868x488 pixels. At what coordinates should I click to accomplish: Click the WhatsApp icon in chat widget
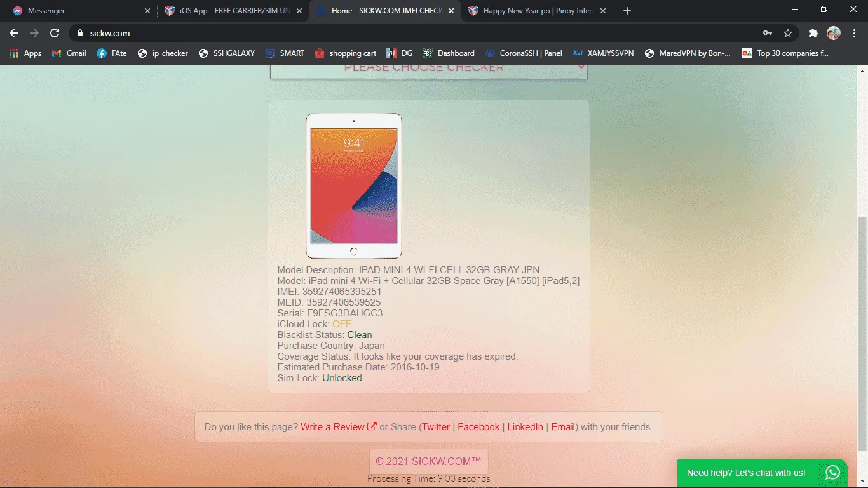(x=833, y=473)
